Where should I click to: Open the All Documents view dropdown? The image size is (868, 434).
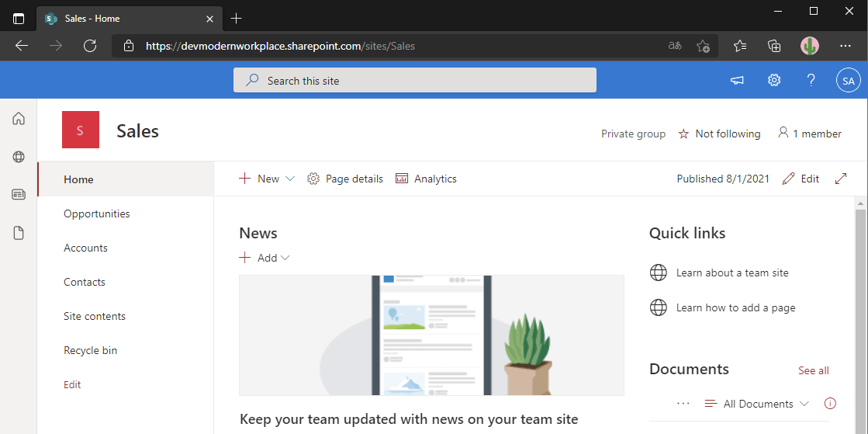point(756,404)
